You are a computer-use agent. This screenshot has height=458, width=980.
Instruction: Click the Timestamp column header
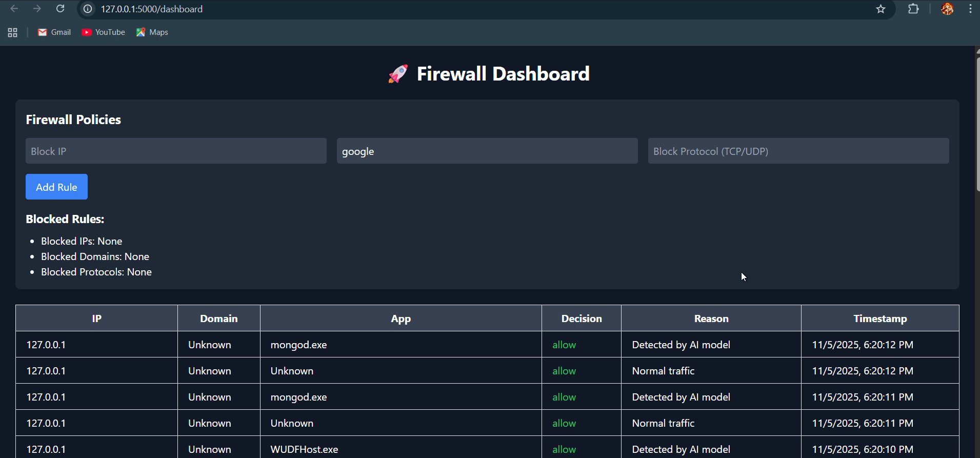[880, 318]
